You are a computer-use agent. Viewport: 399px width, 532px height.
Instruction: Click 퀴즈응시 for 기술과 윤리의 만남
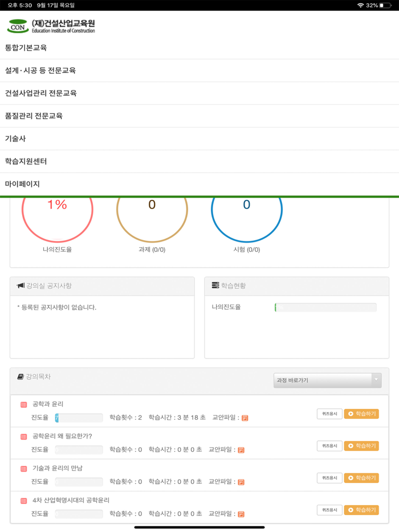coord(329,478)
